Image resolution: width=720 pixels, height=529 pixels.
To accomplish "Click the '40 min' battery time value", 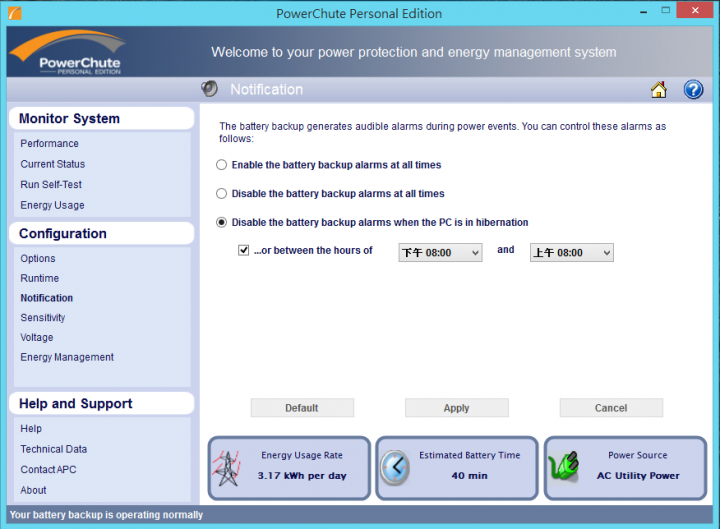I will point(469,476).
